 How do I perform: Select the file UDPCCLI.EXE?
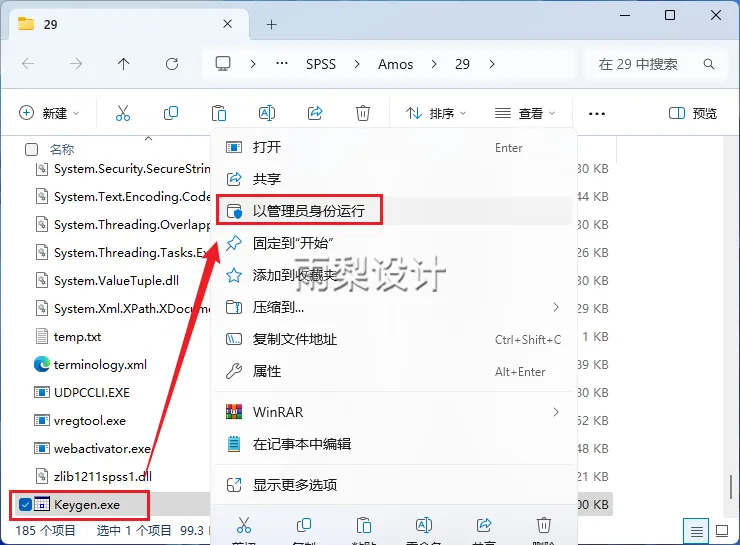(92, 392)
